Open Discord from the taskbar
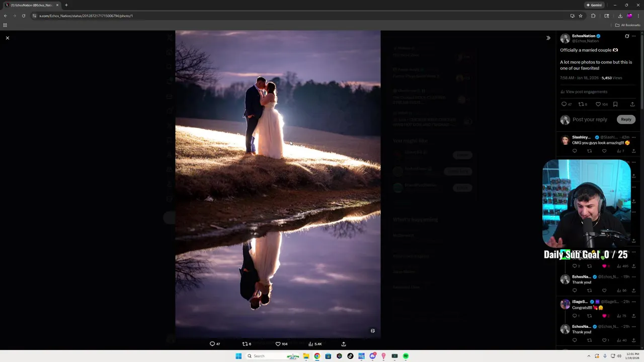 pyautogui.click(x=372, y=356)
